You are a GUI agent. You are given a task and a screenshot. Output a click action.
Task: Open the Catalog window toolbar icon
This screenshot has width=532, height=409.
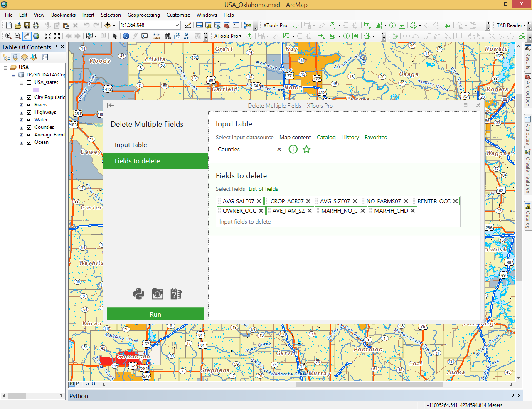coord(209,25)
